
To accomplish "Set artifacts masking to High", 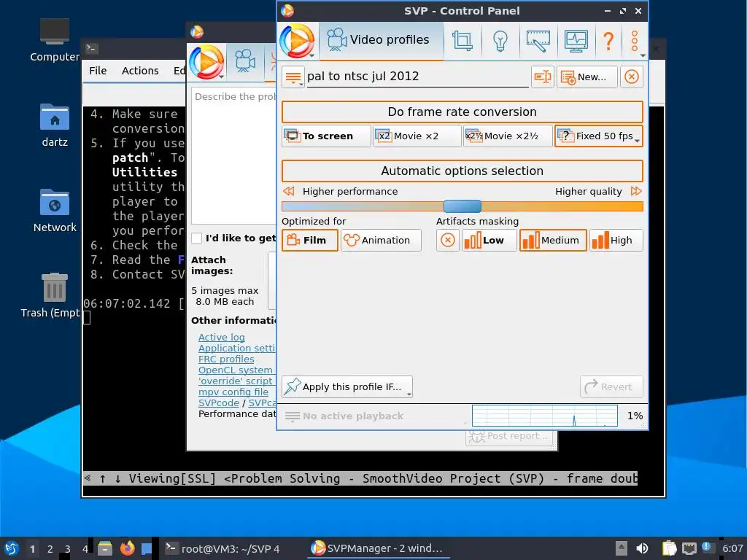I will 616,240.
